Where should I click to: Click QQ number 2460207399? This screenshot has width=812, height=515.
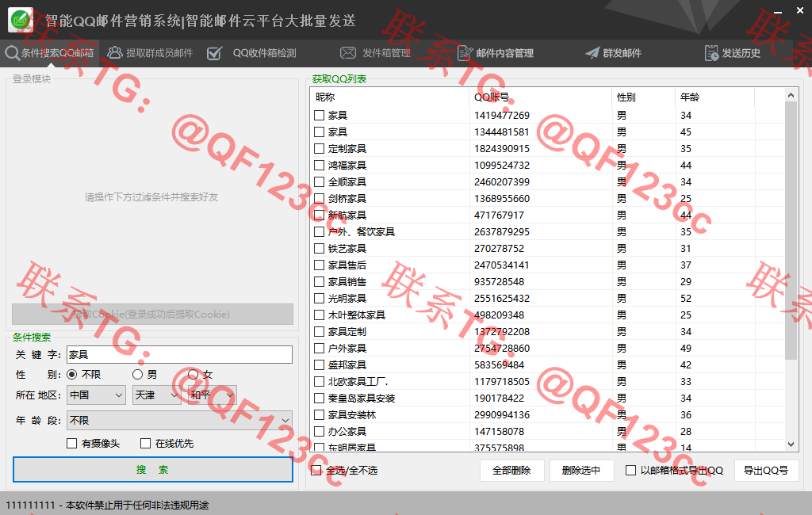tap(502, 181)
